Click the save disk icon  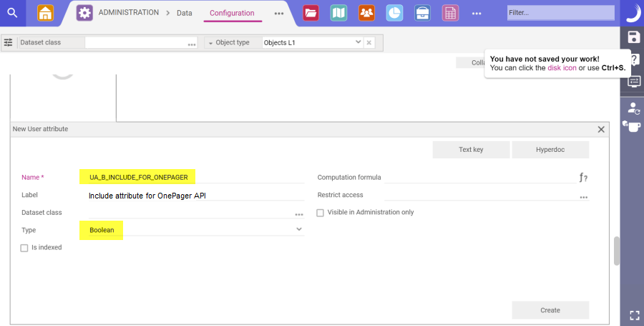pos(634,37)
